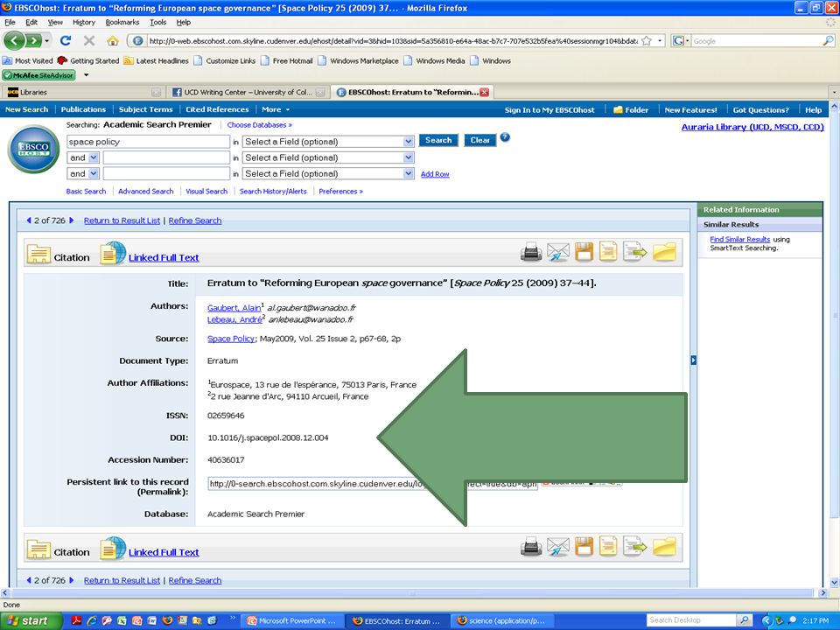Switch to the UCD Writing Center tab

point(248,92)
